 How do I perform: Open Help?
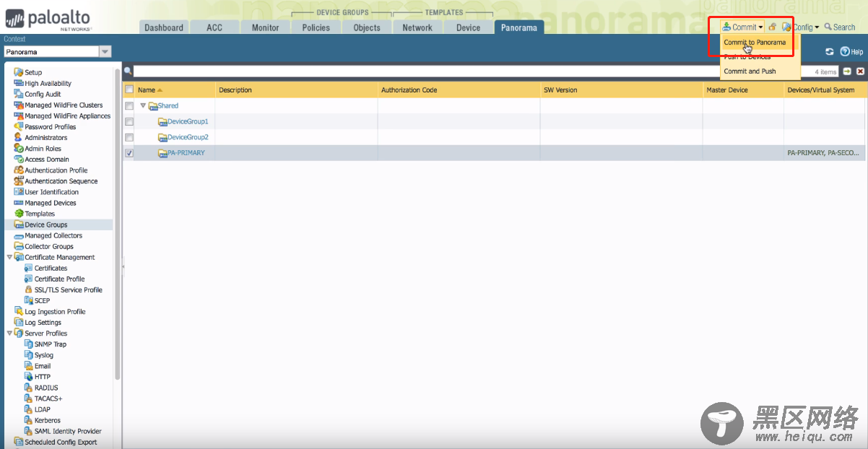(x=851, y=52)
